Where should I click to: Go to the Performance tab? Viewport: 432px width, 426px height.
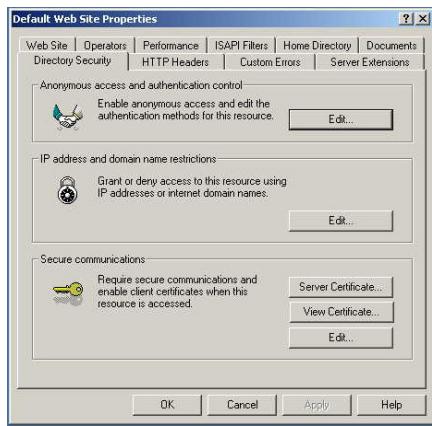(x=171, y=45)
